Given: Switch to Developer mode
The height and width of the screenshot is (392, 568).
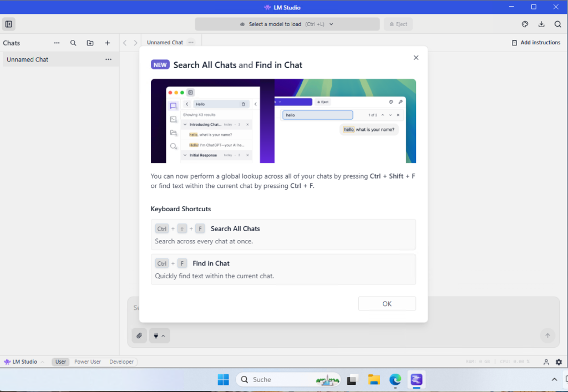Looking at the screenshot, I should point(121,362).
